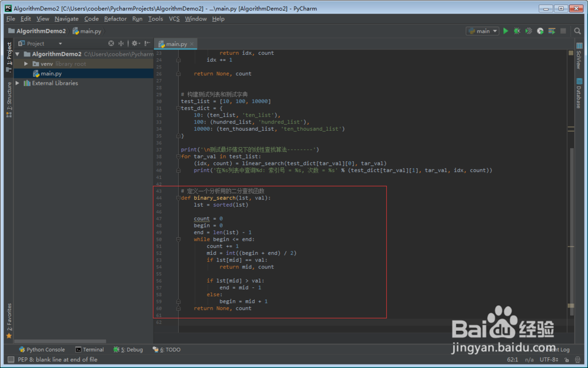Start debugging with the green bug icon
This screenshot has width=588, height=368.
517,31
